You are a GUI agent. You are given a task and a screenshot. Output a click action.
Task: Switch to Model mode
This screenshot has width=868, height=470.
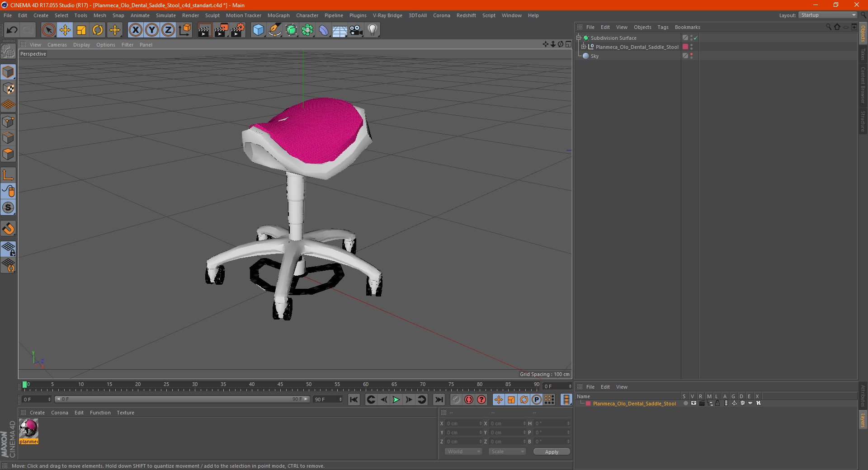(x=8, y=72)
